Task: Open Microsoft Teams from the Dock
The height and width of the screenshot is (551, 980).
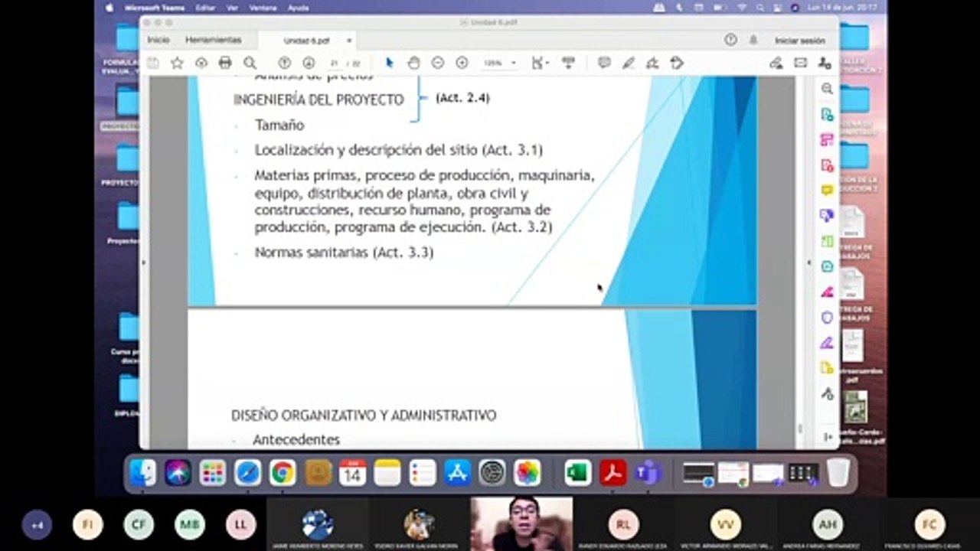Action: tap(648, 473)
